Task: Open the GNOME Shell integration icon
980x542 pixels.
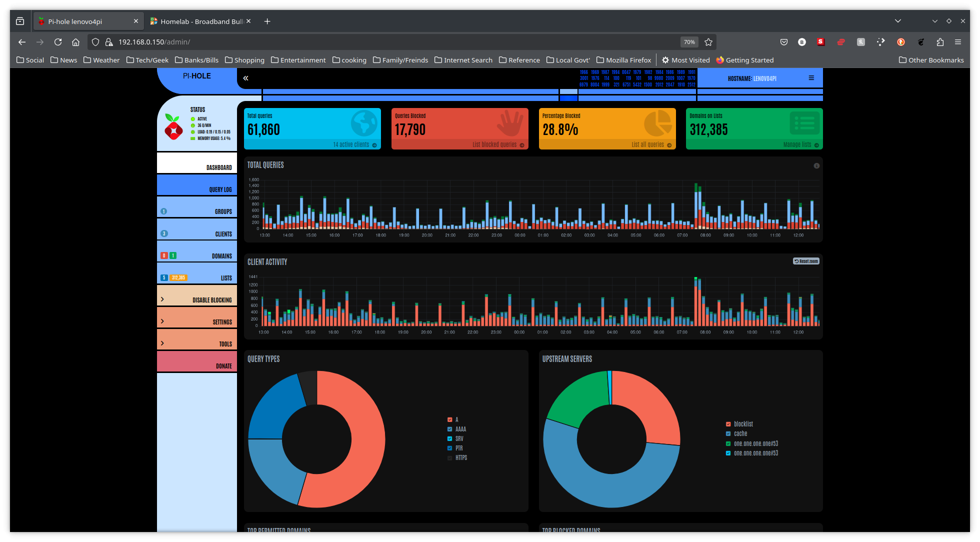Action: [921, 42]
